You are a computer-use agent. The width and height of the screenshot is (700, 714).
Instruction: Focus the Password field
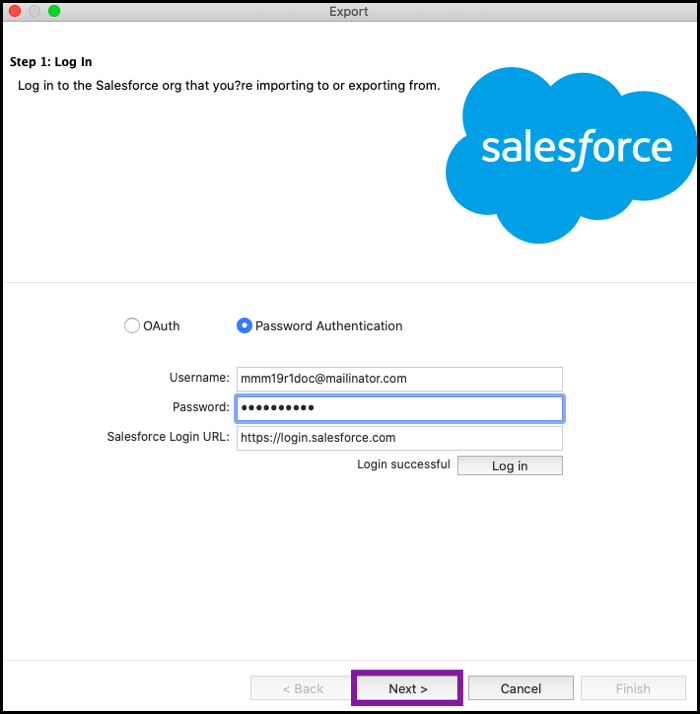click(x=399, y=408)
